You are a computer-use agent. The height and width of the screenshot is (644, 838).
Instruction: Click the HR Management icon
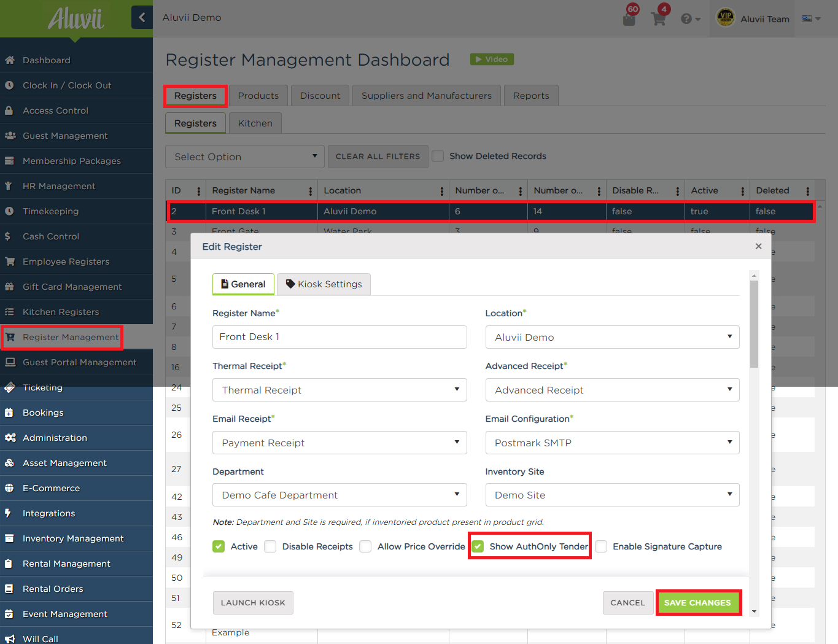10,186
